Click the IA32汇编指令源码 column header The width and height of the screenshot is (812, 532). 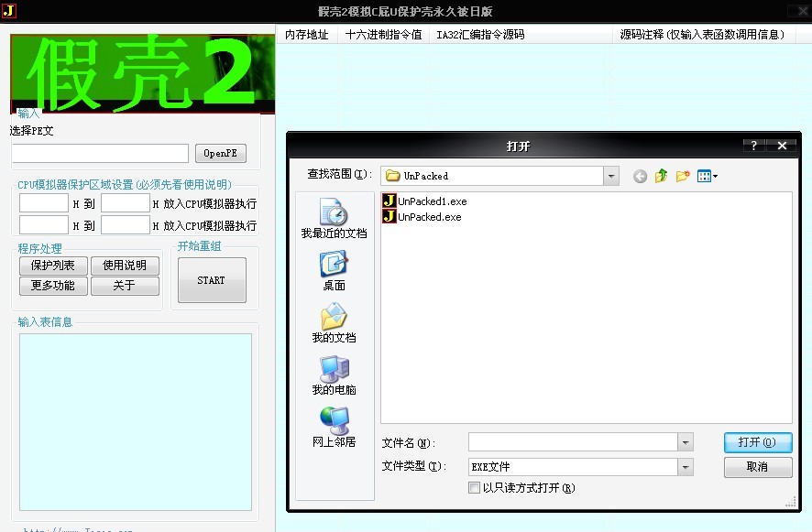[521, 35]
